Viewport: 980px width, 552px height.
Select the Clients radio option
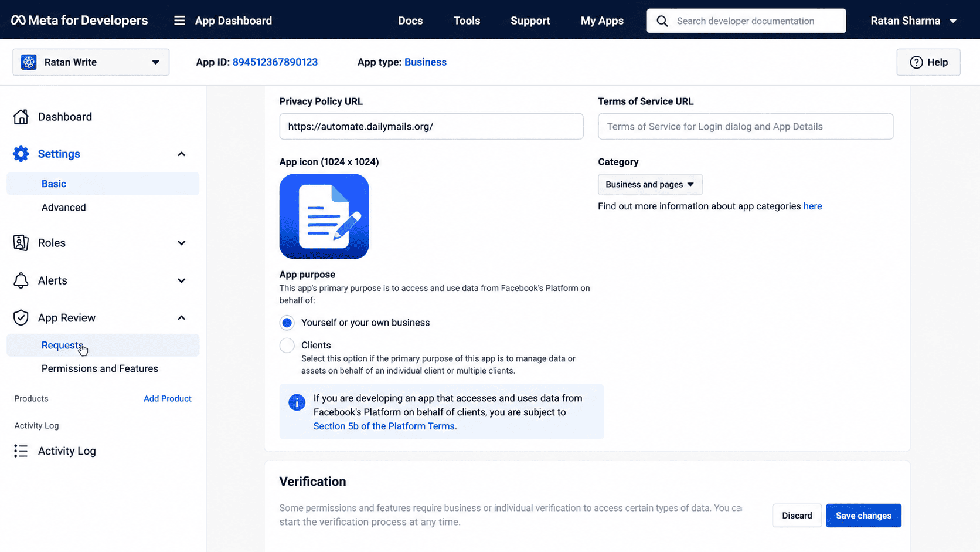pos(287,346)
